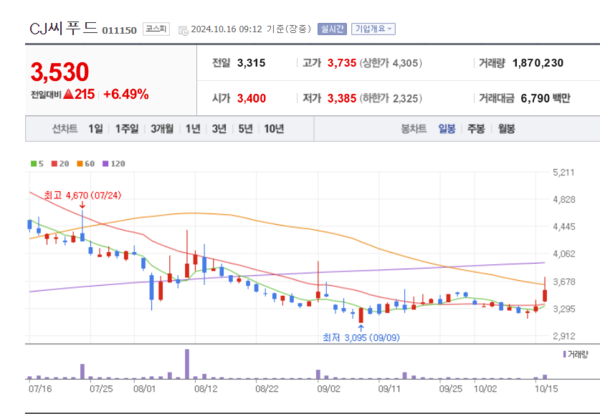Switch to 주봉 weekly candle chart
Screen dimensions: 600x414
click(x=476, y=129)
